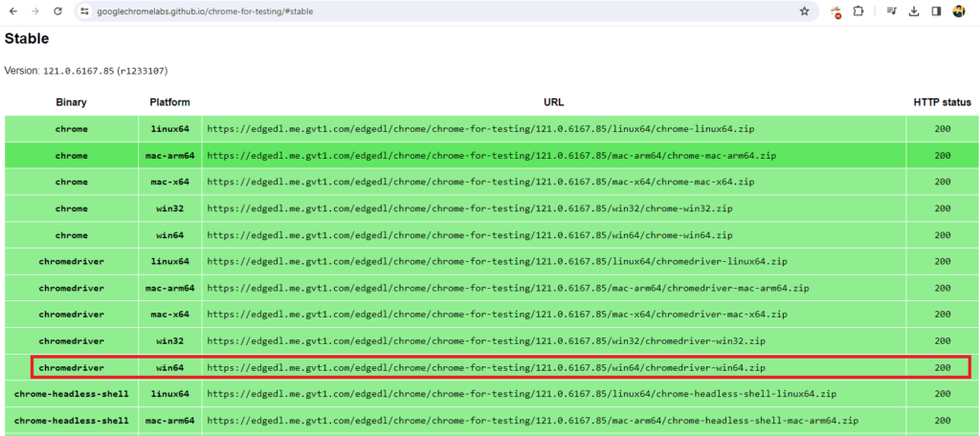The width and height of the screenshot is (980, 436).
Task: Click chromedriver binary cell in the win32 row
Action: tap(71, 341)
